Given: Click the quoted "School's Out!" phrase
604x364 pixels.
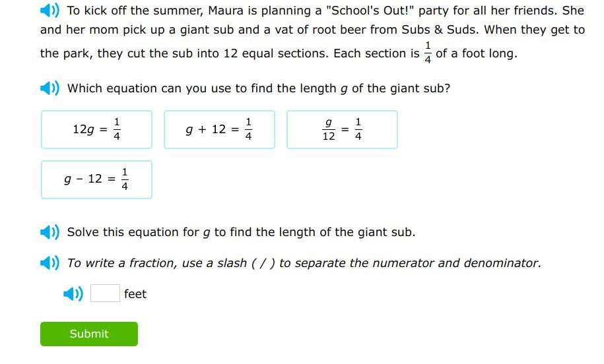Looking at the screenshot, I should click(x=371, y=11).
